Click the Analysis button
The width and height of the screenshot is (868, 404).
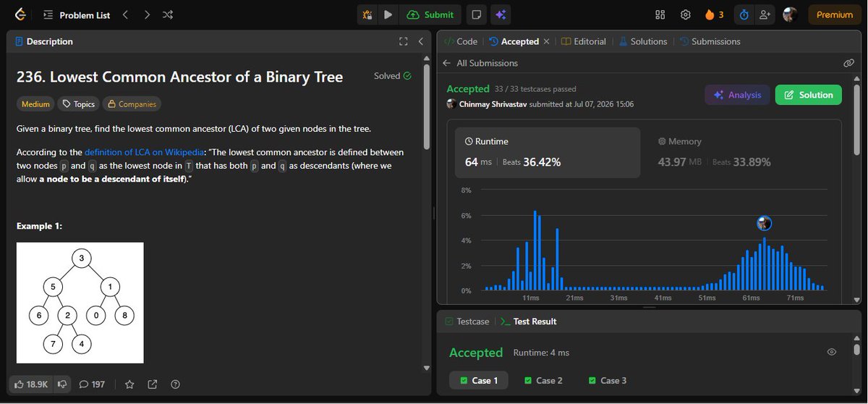(737, 95)
